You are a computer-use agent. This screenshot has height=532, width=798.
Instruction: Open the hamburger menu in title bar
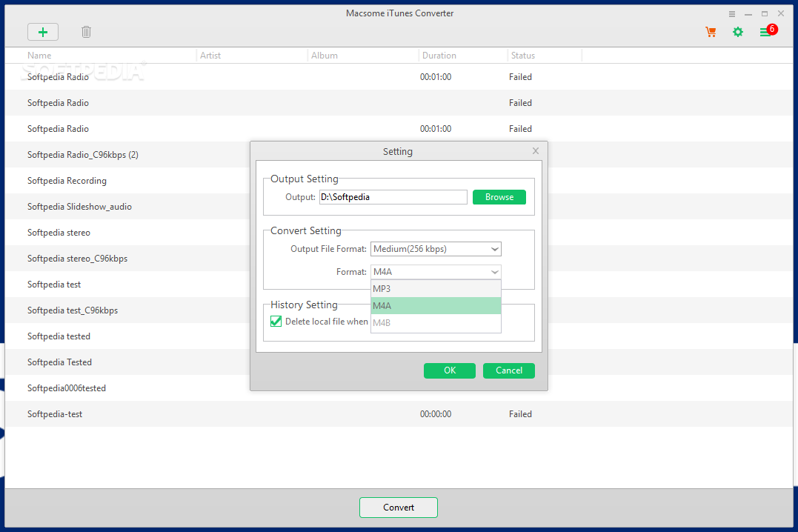[x=732, y=14]
